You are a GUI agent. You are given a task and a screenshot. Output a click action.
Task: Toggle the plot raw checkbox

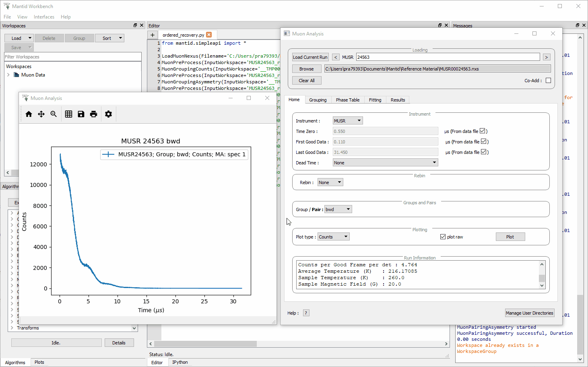tap(443, 236)
